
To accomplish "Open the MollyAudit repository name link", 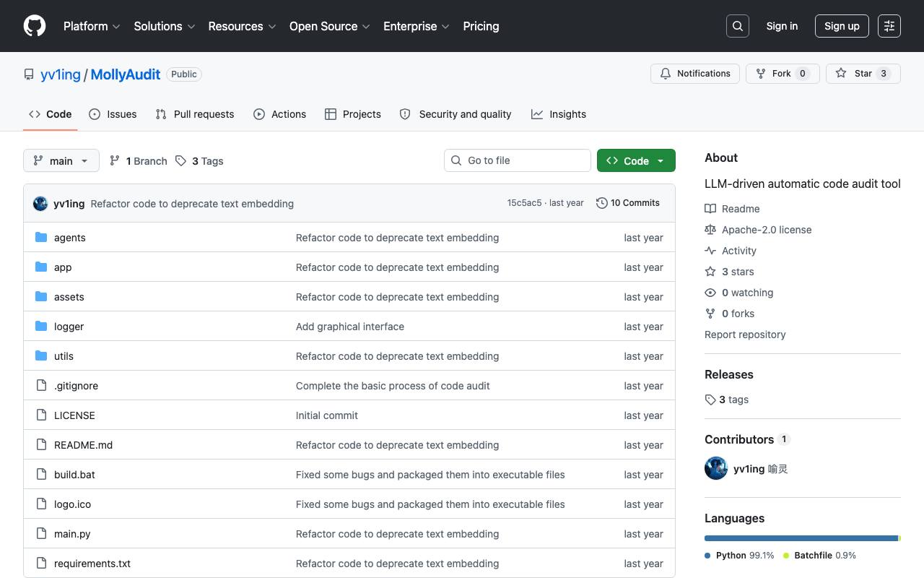I will click(x=126, y=74).
